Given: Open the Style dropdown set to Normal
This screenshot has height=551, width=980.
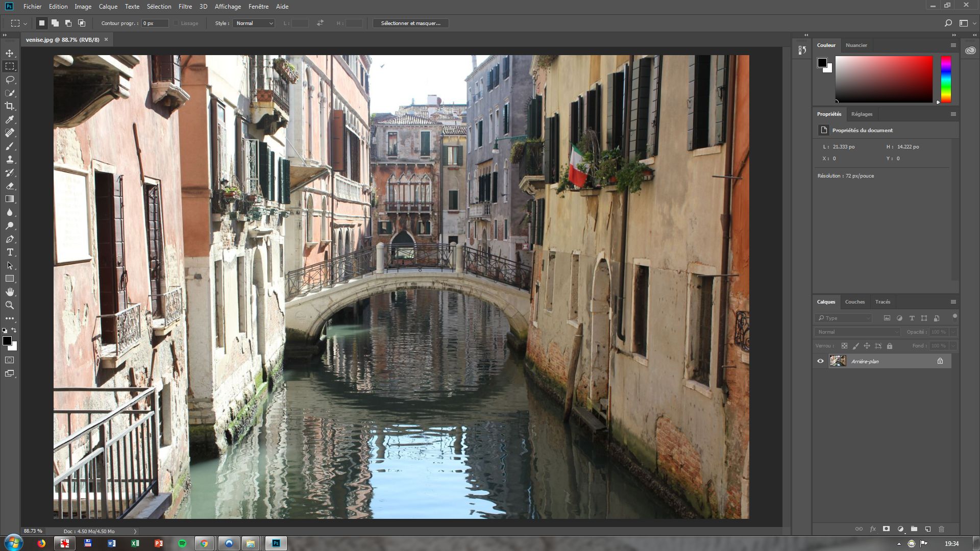Looking at the screenshot, I should point(254,23).
